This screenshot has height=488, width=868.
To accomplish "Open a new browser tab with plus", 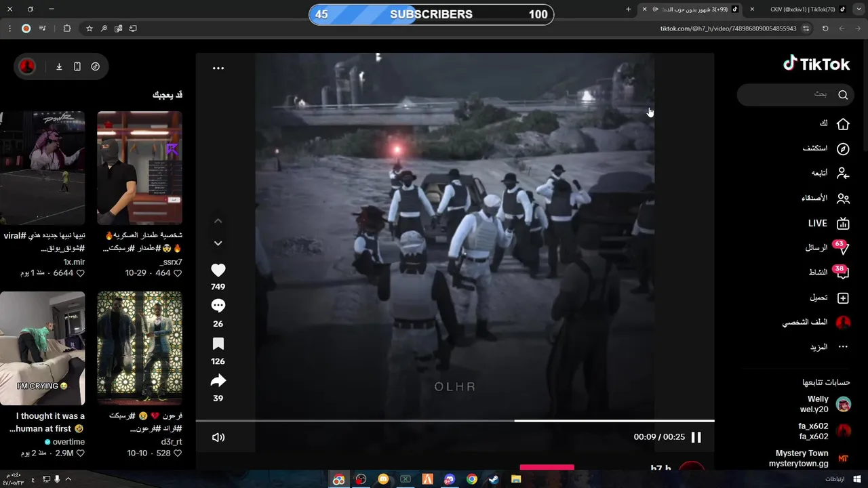I will click(x=628, y=9).
